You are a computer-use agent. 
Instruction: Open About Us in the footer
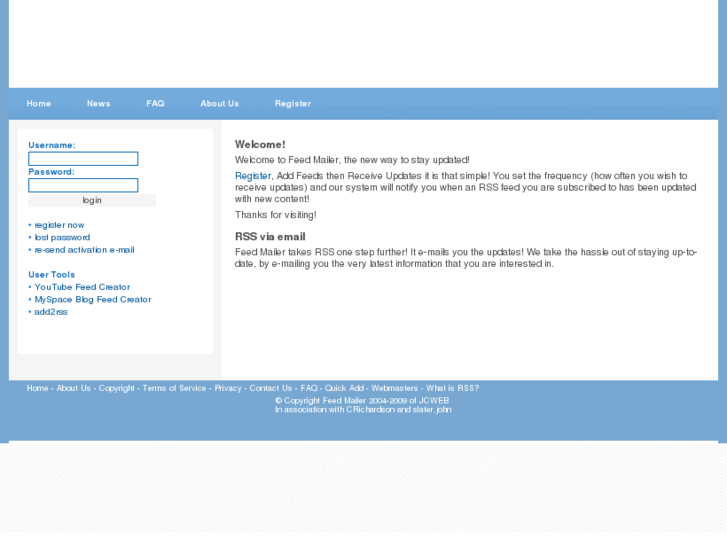tap(74, 388)
